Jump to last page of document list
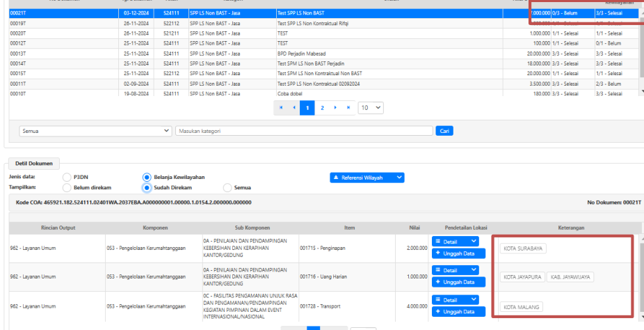This screenshot has height=330, width=644. point(348,108)
